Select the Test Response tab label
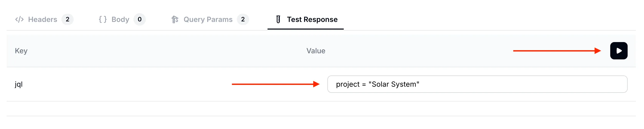 point(312,19)
